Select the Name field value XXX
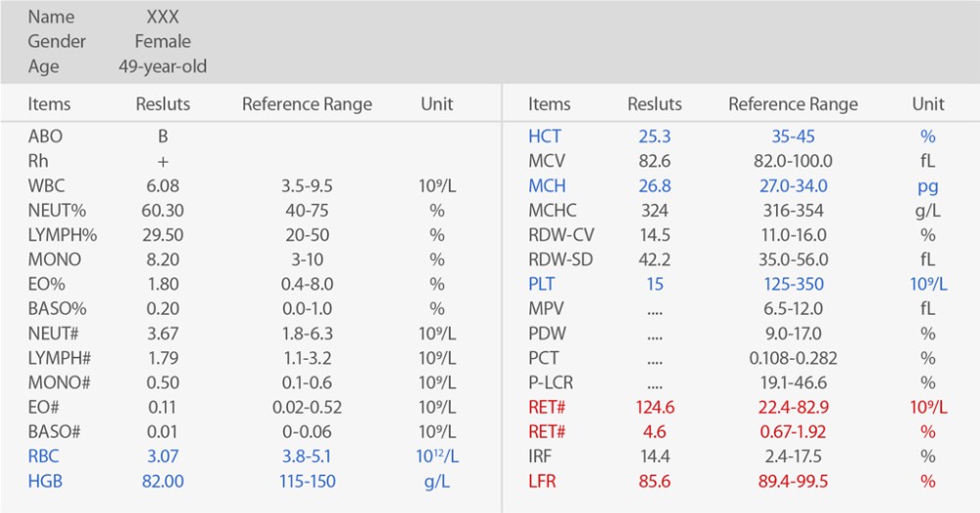This screenshot has height=513, width=980. click(163, 18)
